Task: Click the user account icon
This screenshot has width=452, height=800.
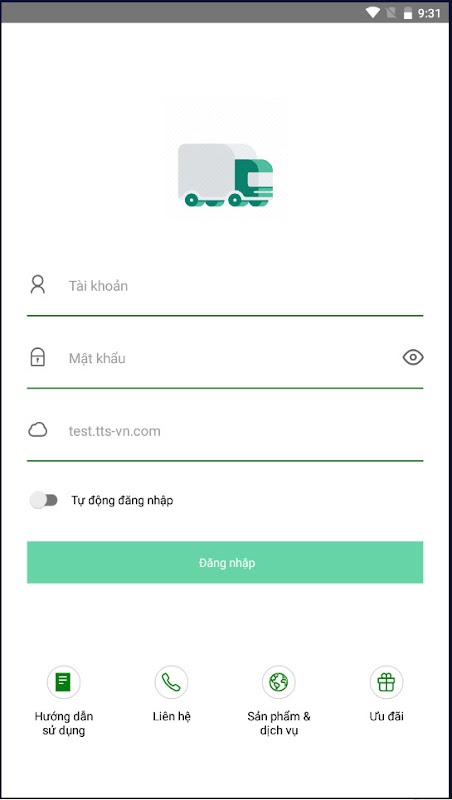Action: [37, 285]
